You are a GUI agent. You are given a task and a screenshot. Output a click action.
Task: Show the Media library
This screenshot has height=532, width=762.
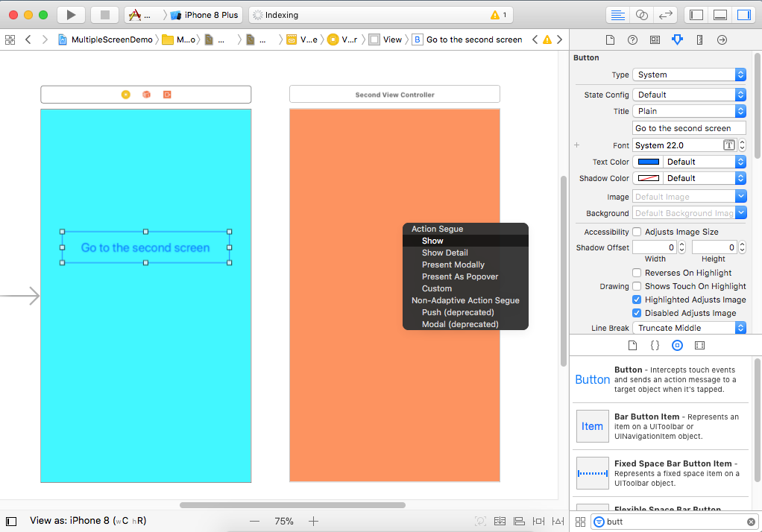point(699,346)
